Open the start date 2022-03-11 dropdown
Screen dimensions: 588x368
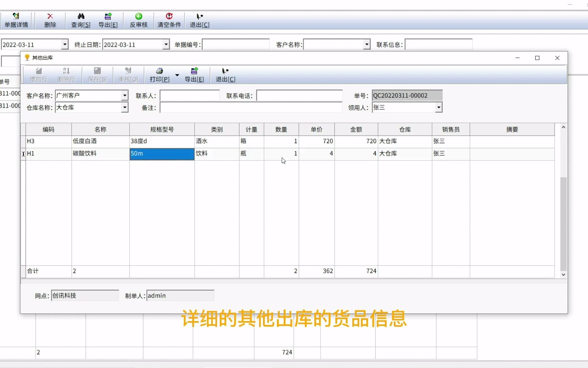tap(65, 44)
